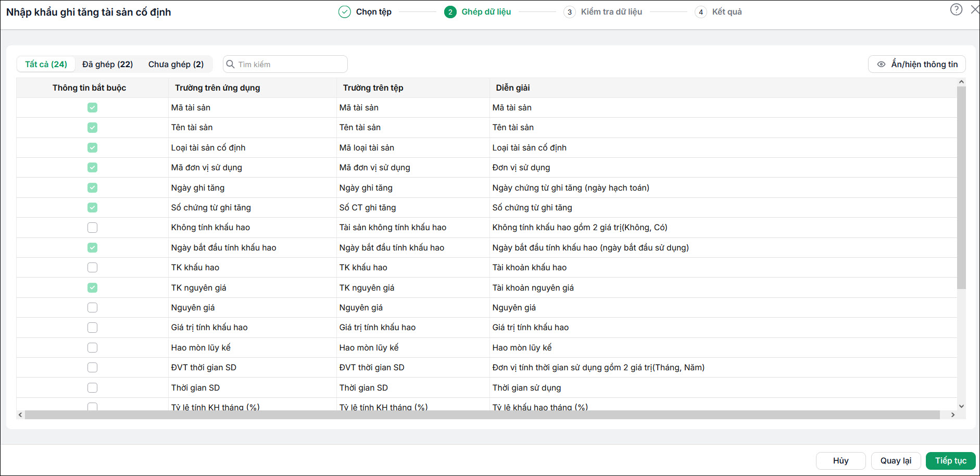Toggle required checkbox for Mã đơn vị sử dụng
Viewport: 980px width, 476px height.
click(92, 168)
